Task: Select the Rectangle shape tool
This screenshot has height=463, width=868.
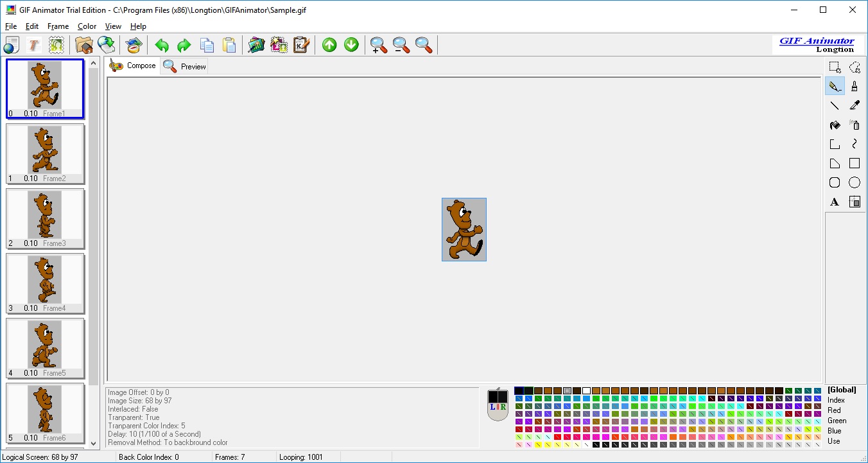Action: 855,163
